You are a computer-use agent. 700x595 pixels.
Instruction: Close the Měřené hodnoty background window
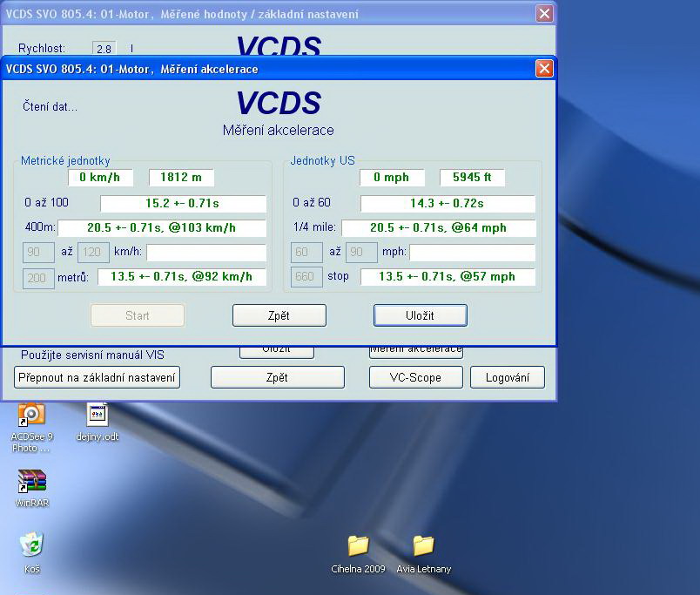(544, 14)
